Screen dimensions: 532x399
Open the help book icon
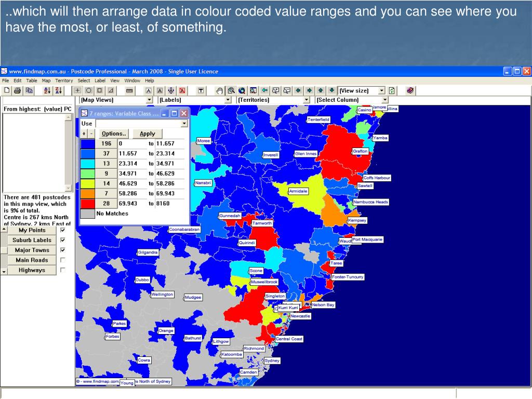410,90
